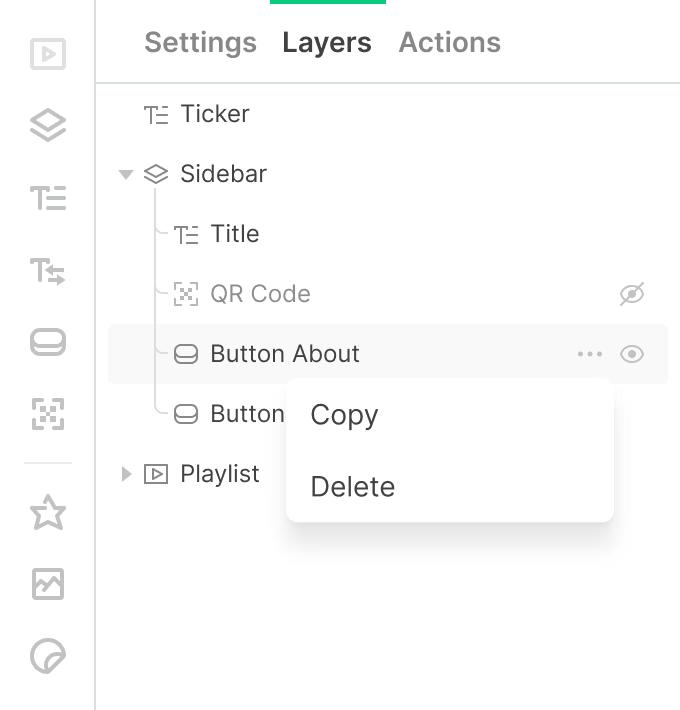Show the hidden QR Code layer
This screenshot has width=680, height=710.
[x=632, y=294]
